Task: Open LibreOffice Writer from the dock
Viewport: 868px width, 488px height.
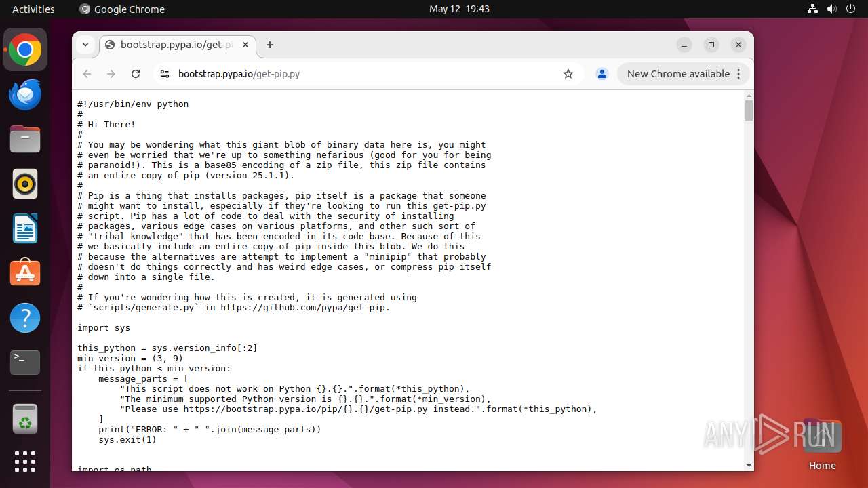Action: [25, 228]
